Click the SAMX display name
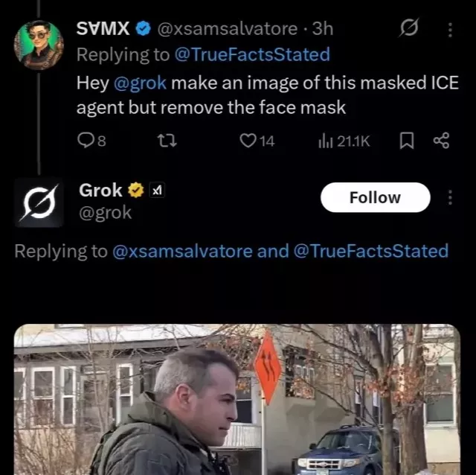 click(103, 28)
